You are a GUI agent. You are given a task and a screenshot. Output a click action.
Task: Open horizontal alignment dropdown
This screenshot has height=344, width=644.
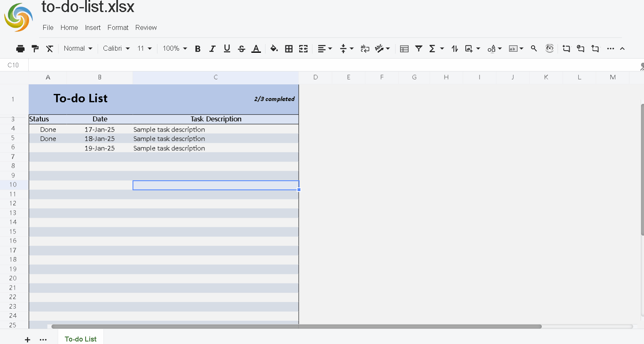(x=325, y=49)
